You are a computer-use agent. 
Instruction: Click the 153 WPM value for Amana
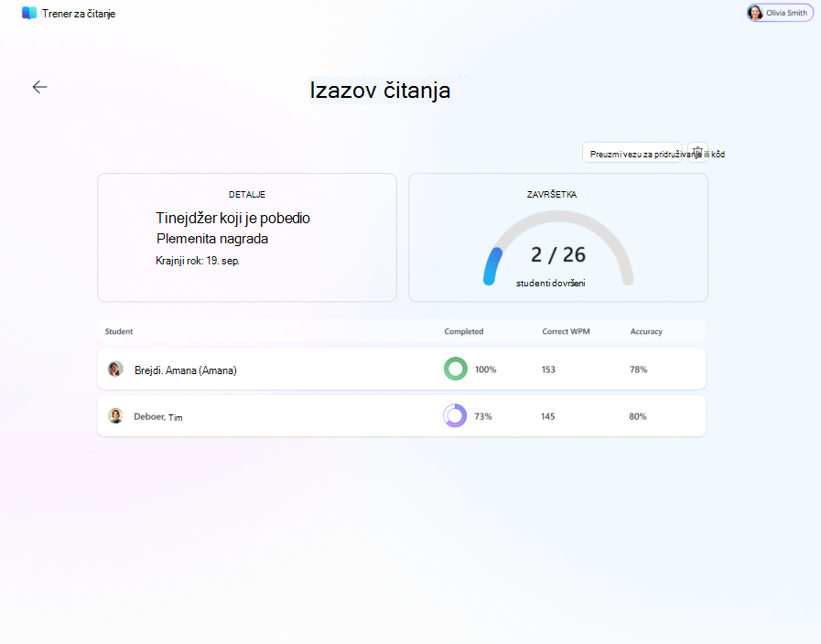[x=548, y=370]
